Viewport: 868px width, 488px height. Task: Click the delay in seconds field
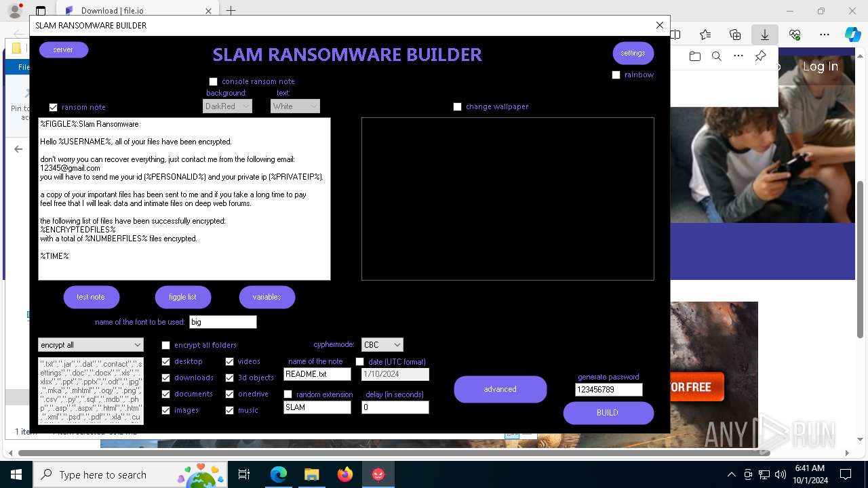click(395, 407)
